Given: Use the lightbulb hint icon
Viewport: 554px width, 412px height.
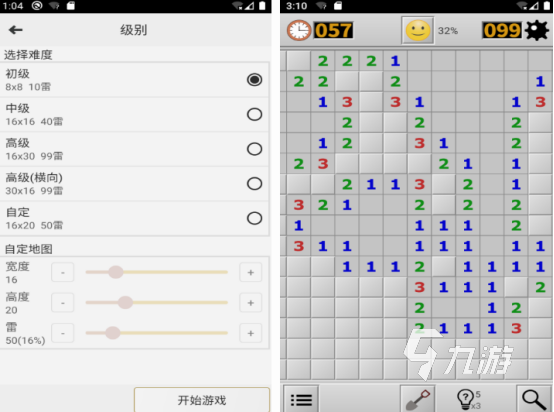Looking at the screenshot, I should (467, 399).
